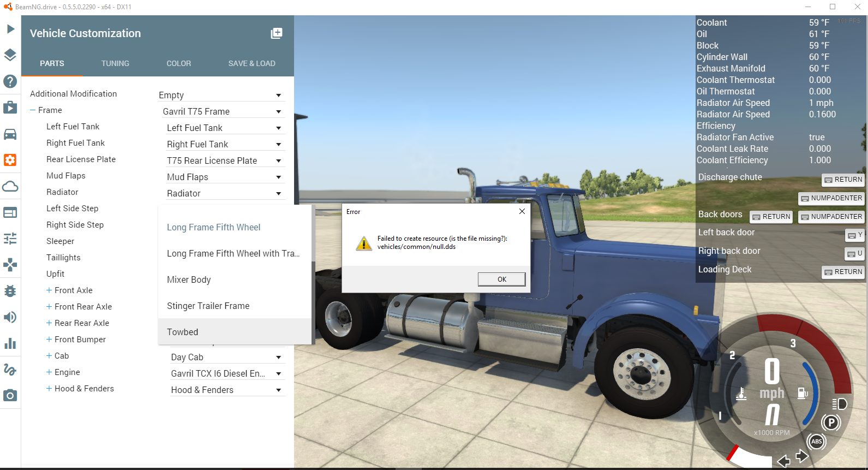Open photo mode camera icon
This screenshot has height=470, width=868.
point(10,395)
